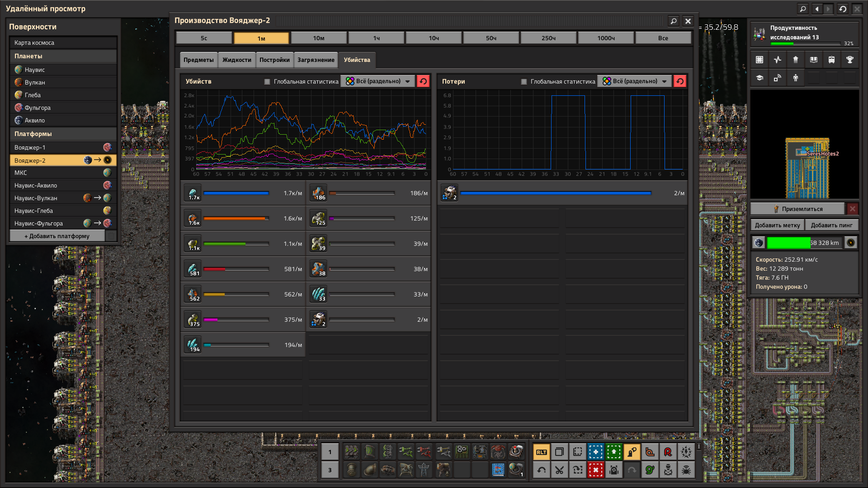The image size is (868, 488).
Task: Set time range to Все
Action: click(663, 38)
